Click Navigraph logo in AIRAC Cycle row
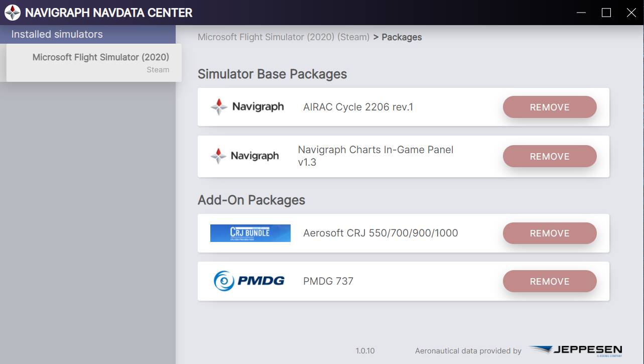Image resolution: width=644 pixels, height=364 pixels. (247, 107)
